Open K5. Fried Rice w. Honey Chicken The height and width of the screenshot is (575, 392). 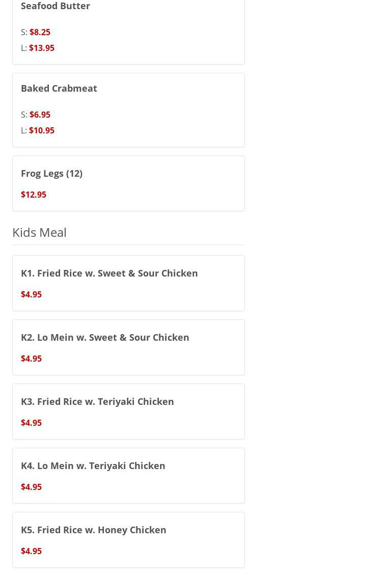point(94,530)
